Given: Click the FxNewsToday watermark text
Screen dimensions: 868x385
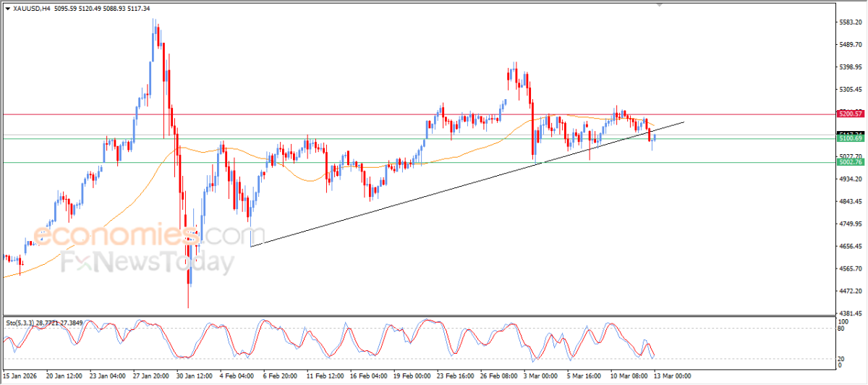Looking at the screenshot, I should pos(147,261).
